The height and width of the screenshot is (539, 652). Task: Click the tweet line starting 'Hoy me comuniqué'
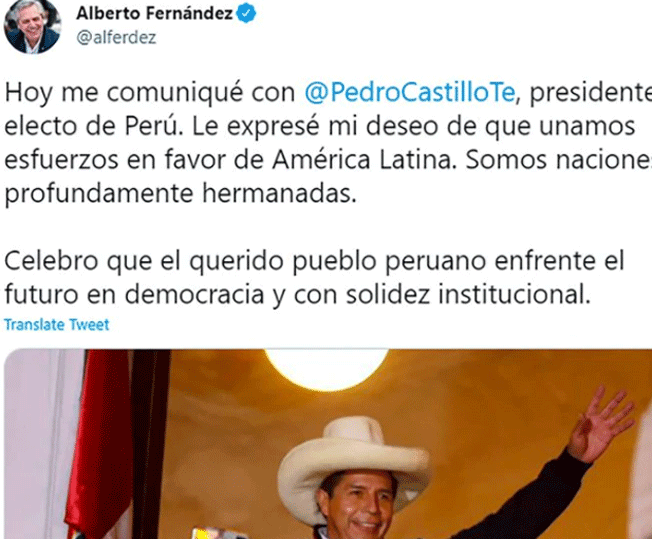click(x=328, y=92)
